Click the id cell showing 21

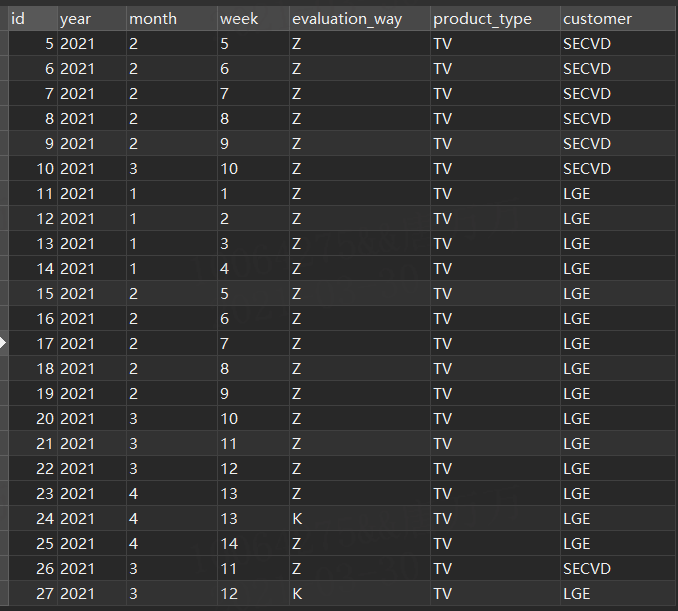[33, 444]
